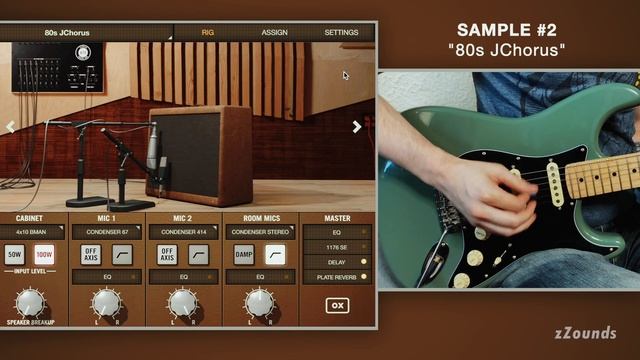Click the condenser microphone in room view
Viewport: 640px width, 360px height.
[x=152, y=147]
